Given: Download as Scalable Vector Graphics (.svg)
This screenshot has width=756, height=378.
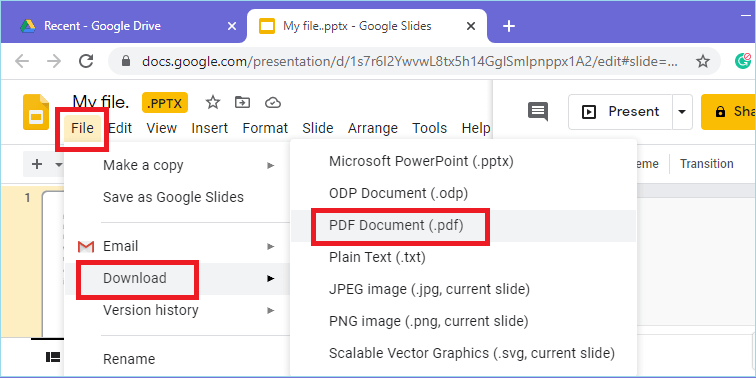Looking at the screenshot, I should tap(463, 353).
